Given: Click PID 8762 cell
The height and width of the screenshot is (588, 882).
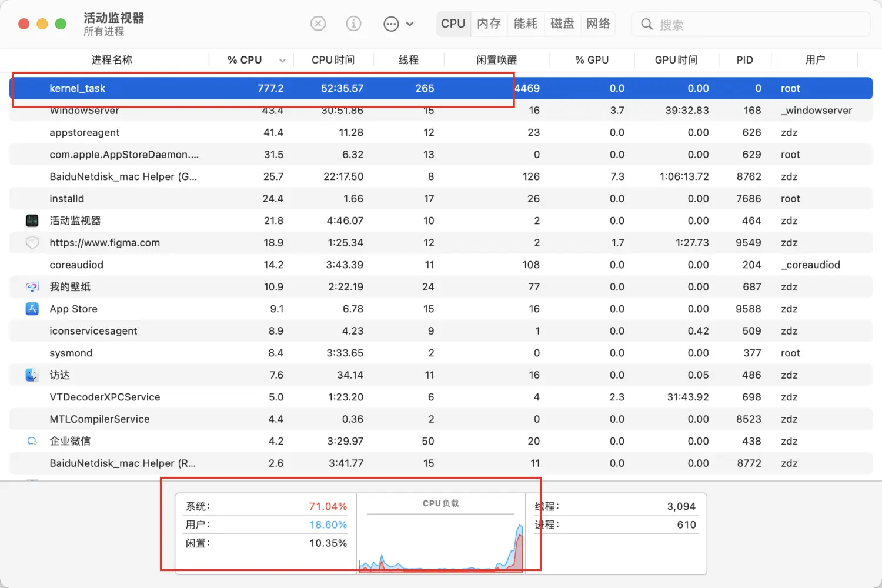Looking at the screenshot, I should [x=749, y=176].
